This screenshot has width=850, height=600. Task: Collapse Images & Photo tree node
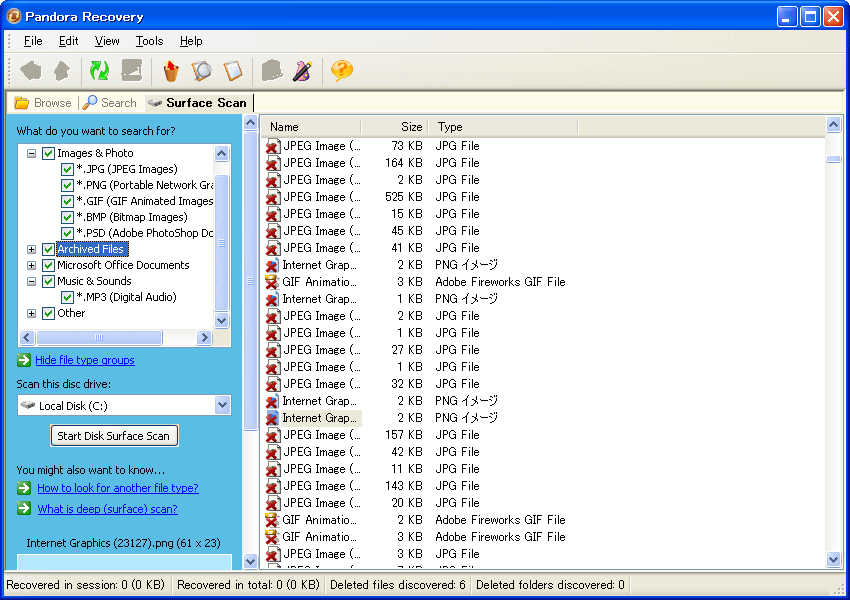(31, 153)
